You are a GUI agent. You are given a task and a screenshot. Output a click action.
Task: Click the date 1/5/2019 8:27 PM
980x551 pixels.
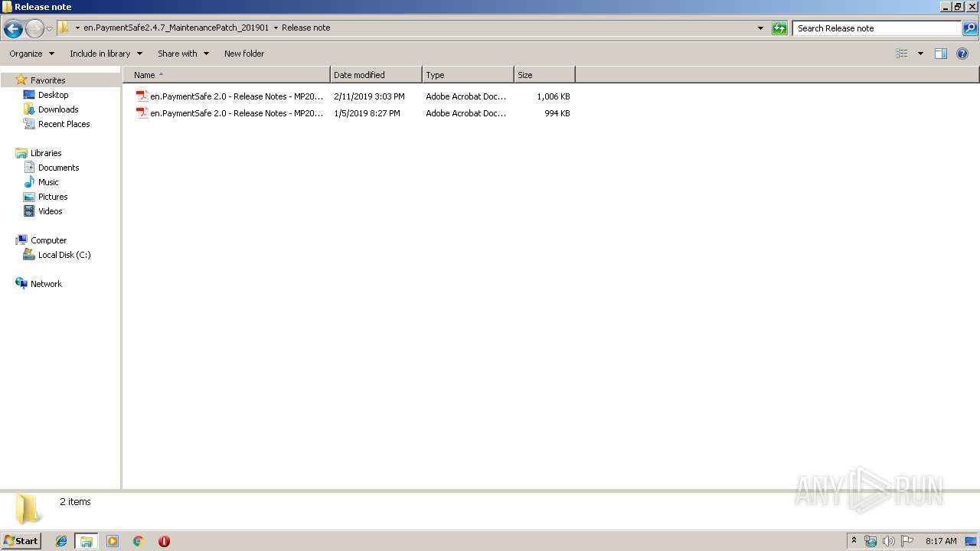click(x=367, y=113)
